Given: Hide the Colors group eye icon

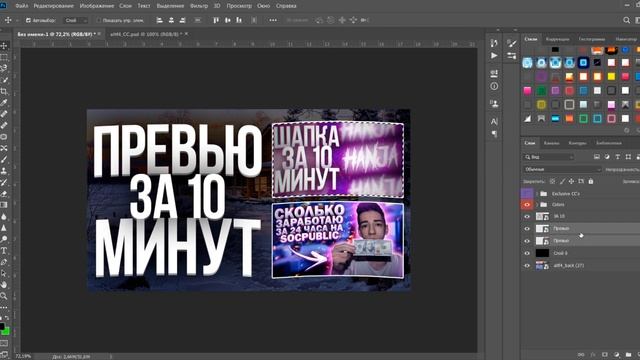Looking at the screenshot, I should tap(527, 204).
